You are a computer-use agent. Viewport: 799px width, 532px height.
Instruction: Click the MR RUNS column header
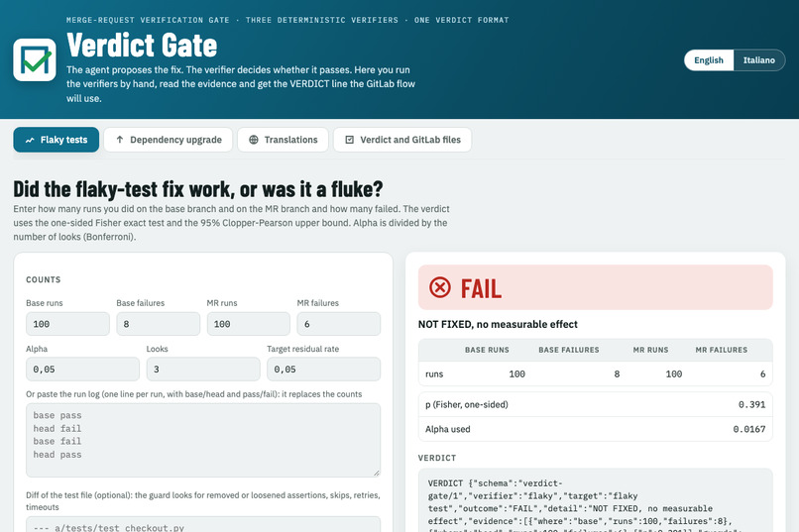[650, 350]
